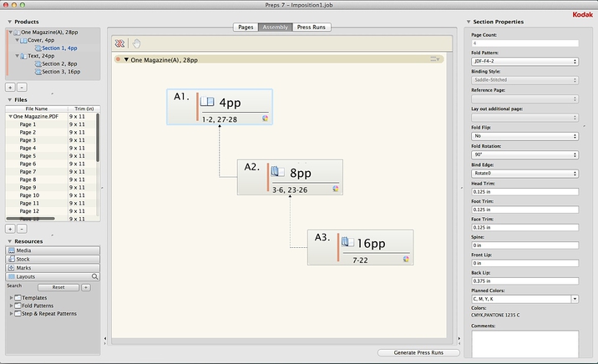Check the Fold Patterns checkbox

pos(18,306)
